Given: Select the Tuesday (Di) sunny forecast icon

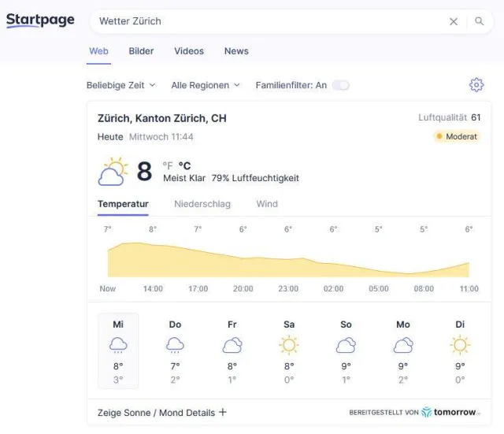Looking at the screenshot, I should coord(460,345).
